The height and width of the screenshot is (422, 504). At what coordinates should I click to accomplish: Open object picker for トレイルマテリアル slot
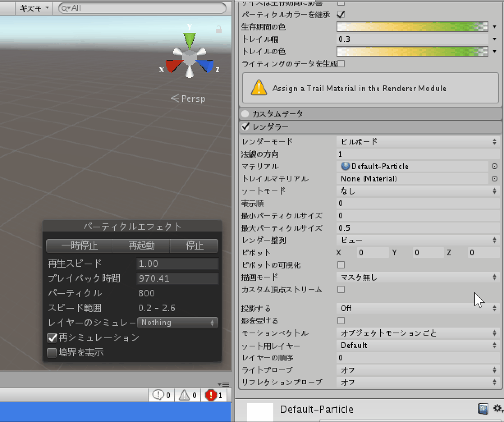[x=495, y=179]
